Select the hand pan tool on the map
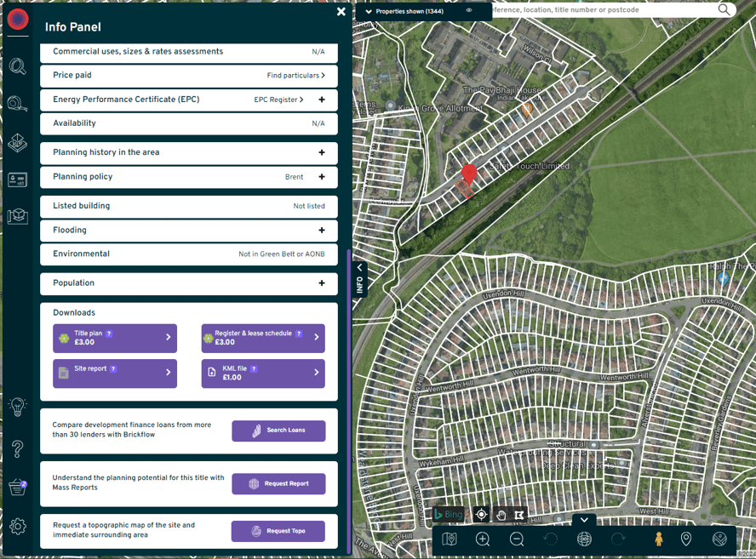The height and width of the screenshot is (559, 756). 501,515
